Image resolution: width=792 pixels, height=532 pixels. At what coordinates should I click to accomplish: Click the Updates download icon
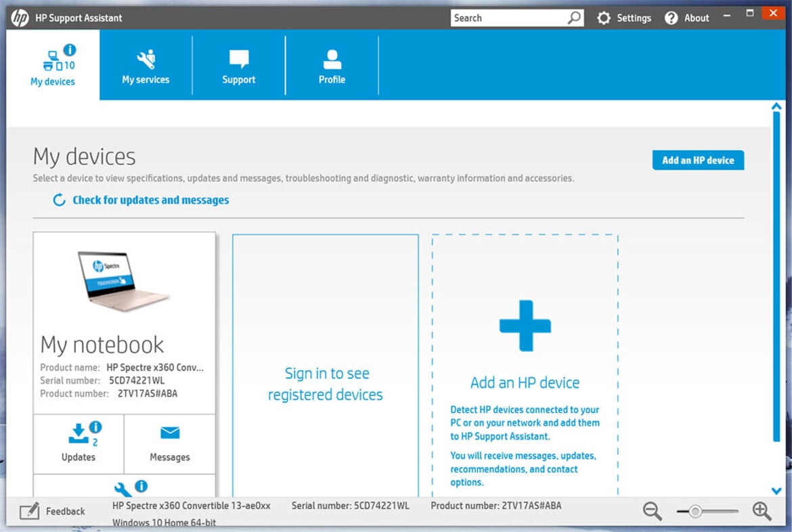pos(79,434)
